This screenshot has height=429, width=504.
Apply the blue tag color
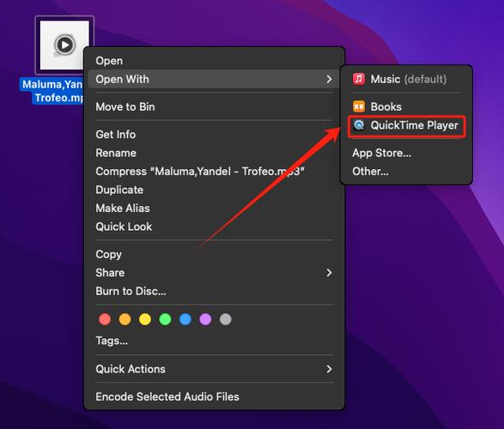click(185, 319)
